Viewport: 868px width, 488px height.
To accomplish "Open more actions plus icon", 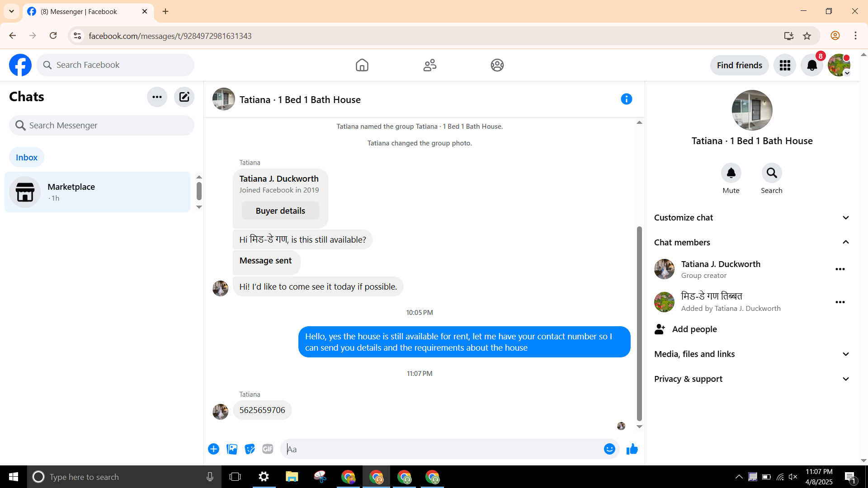I will tap(213, 449).
